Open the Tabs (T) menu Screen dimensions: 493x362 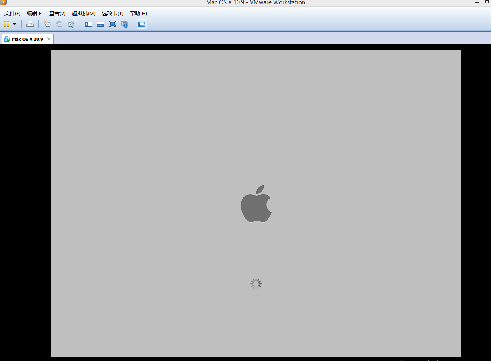tap(112, 14)
